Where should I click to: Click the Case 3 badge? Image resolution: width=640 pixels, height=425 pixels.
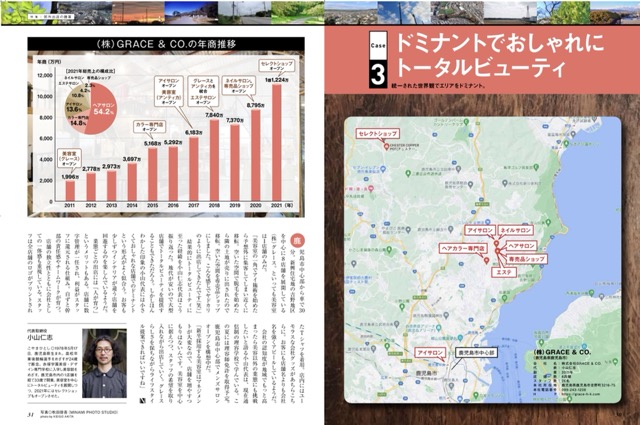point(378,60)
